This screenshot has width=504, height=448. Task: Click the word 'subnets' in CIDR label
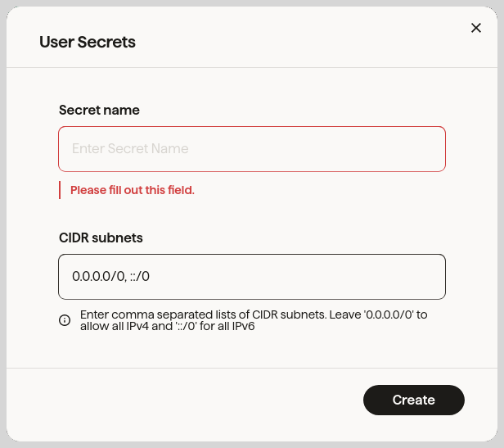click(119, 238)
